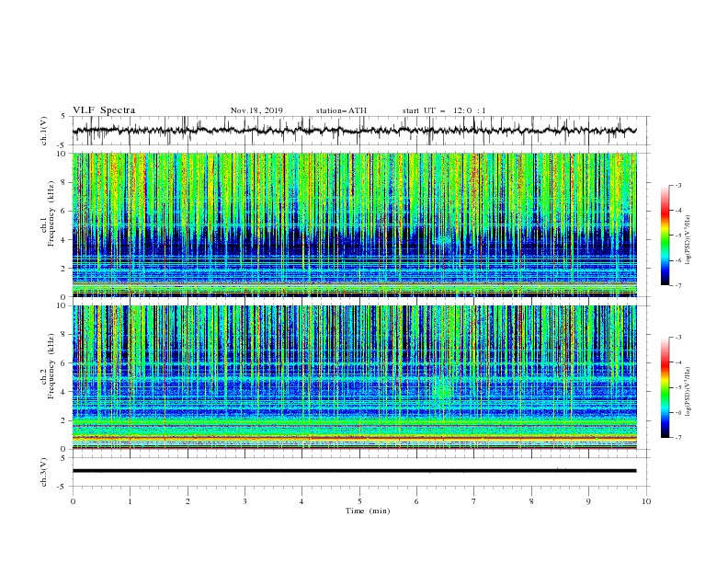Image resolution: width=728 pixels, height=563 pixels.
Task: Click the 'start UT = 12:0 :1' text
Action: (444, 110)
